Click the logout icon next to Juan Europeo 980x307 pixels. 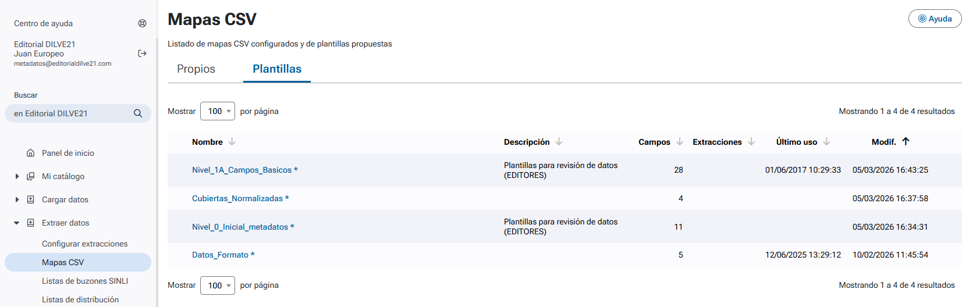click(x=142, y=53)
